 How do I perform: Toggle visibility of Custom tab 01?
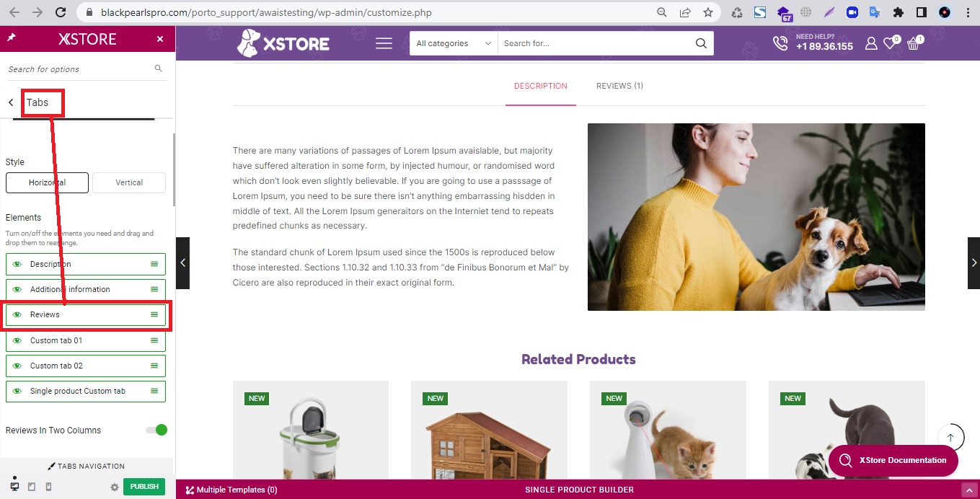17,340
